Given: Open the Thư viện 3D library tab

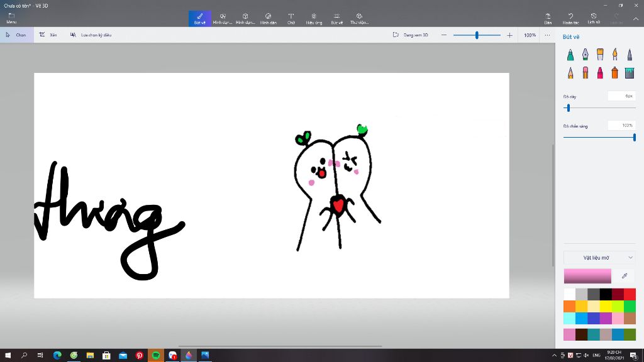Looking at the screenshot, I should tap(359, 18).
